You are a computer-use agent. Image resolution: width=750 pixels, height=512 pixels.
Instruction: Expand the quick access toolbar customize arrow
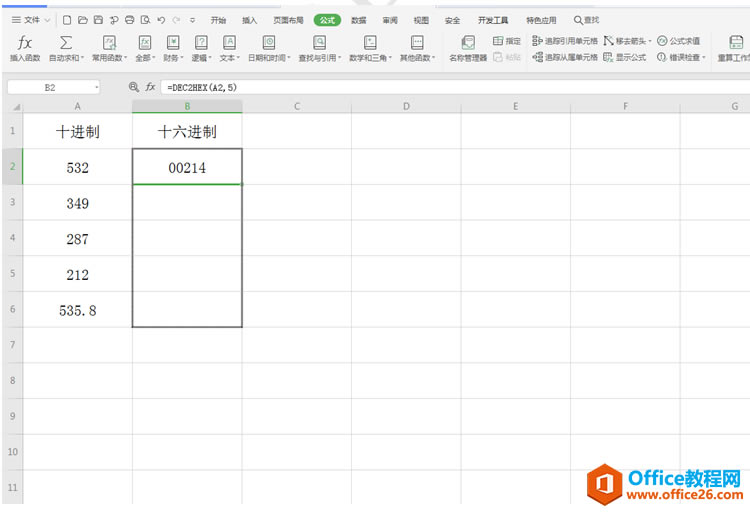[192, 20]
